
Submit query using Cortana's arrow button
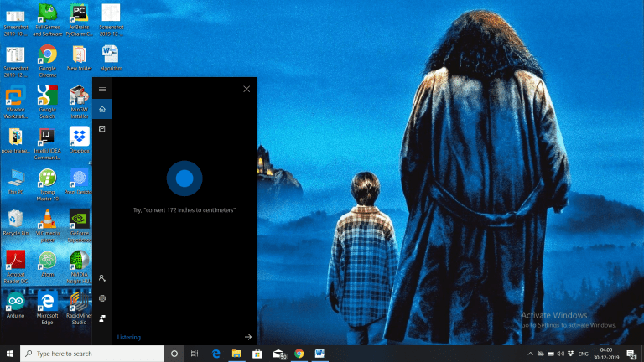coord(248,337)
